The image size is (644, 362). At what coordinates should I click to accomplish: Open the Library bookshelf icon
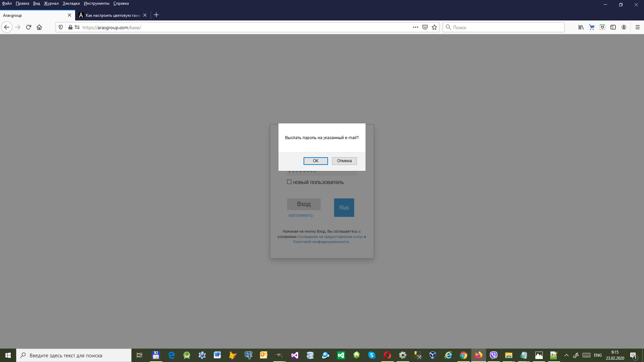(581, 27)
